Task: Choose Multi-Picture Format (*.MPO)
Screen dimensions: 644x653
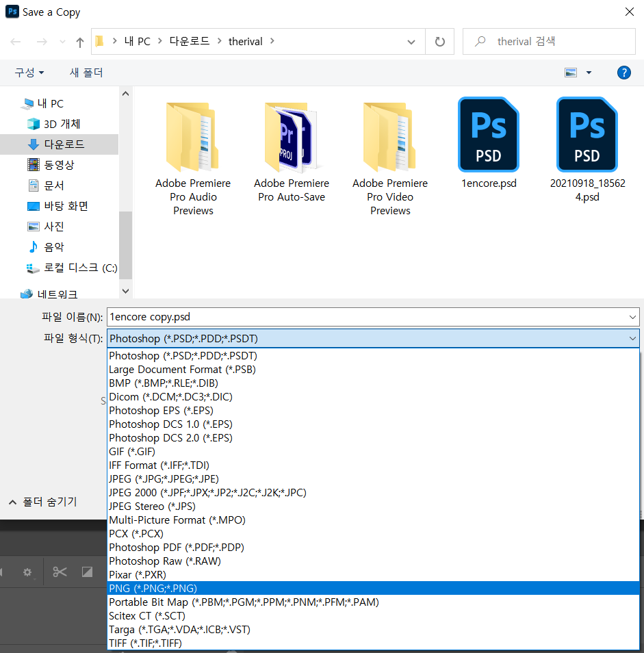Action: coord(374,520)
